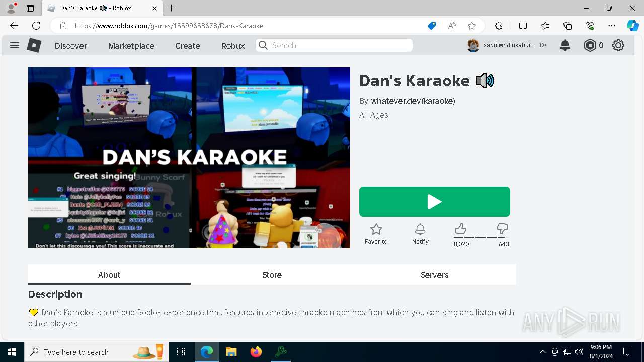This screenshot has height=362, width=644.
Task: Show hidden system tray icons
Action: coord(542,352)
